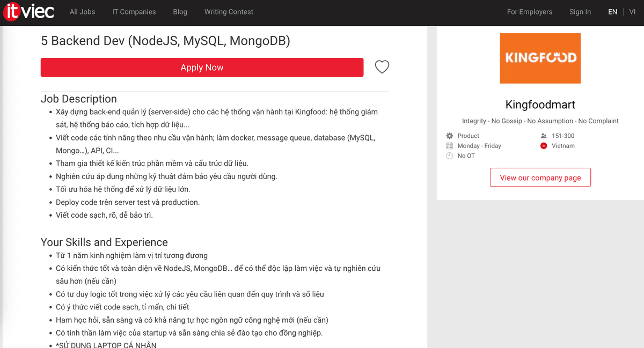Expand the For Employers section
644x348 pixels.
point(530,11)
